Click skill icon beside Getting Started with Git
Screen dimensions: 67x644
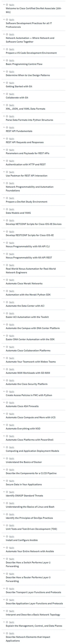[7, 83]
